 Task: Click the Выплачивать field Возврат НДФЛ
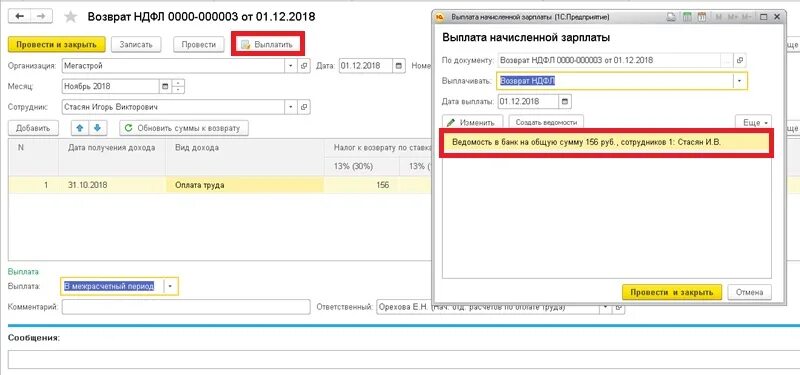(x=615, y=81)
